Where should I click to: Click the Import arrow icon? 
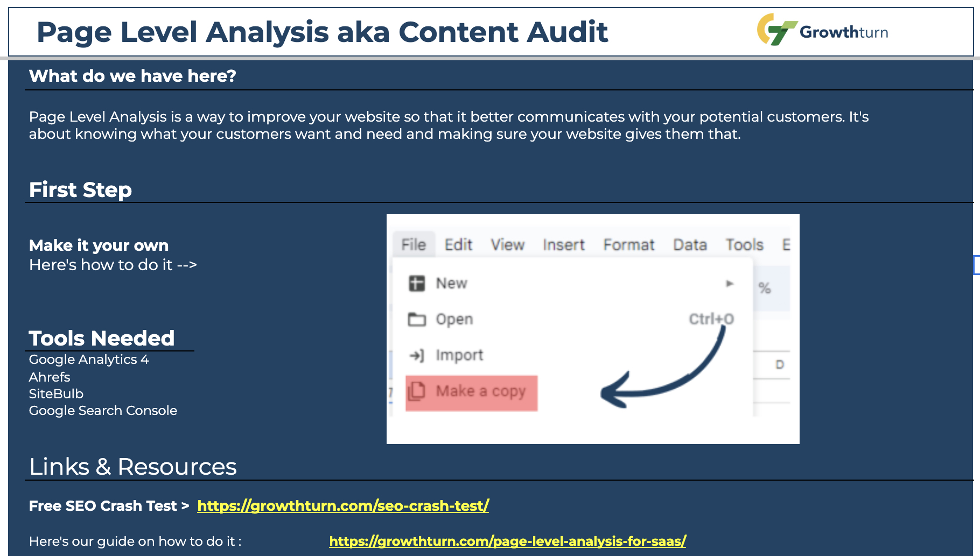[x=416, y=355]
